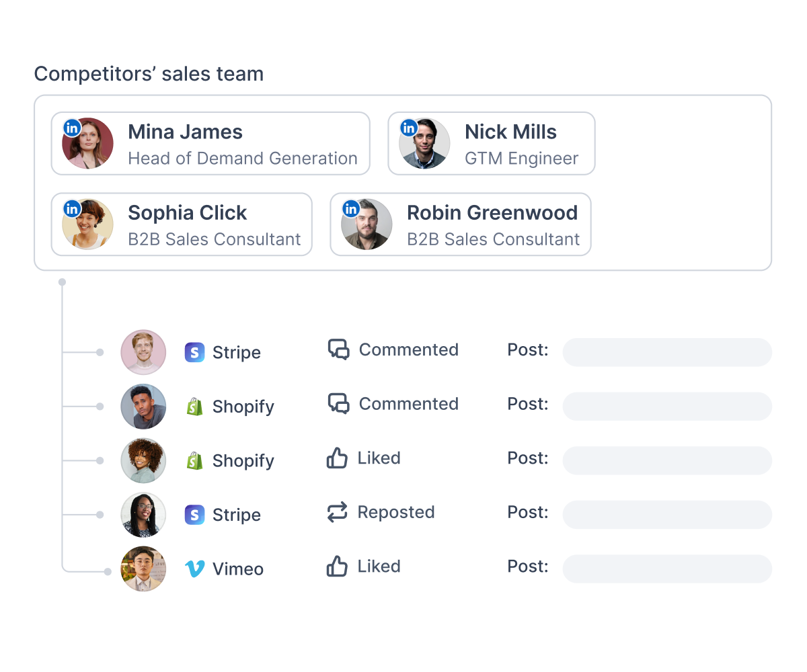Image resolution: width=807 pixels, height=672 pixels.
Task: Click the Vimeo logo icon
Action: pos(194,569)
